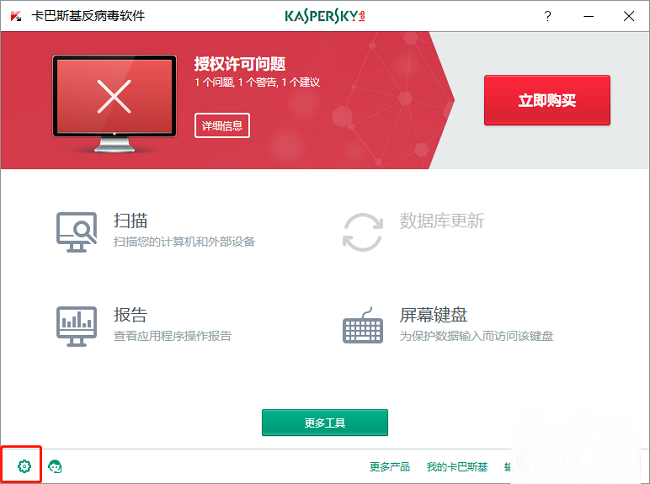
Task: Select the 数据库更新 heading
Action: tap(441, 220)
